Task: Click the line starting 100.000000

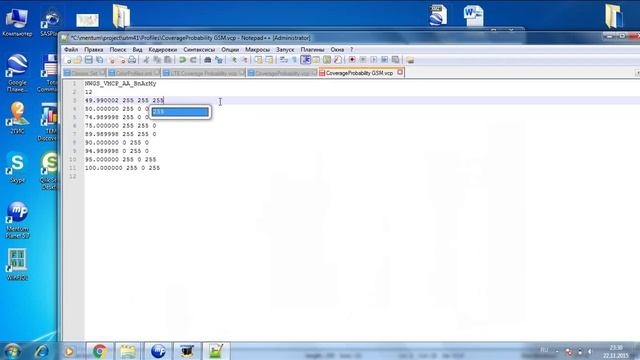Action: coord(122,168)
